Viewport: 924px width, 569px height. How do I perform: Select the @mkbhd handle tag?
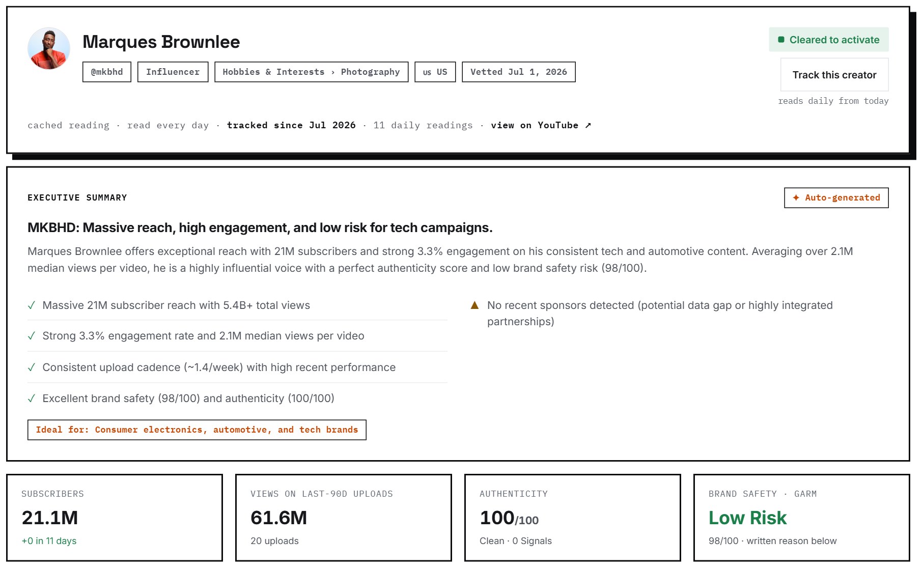pos(107,72)
